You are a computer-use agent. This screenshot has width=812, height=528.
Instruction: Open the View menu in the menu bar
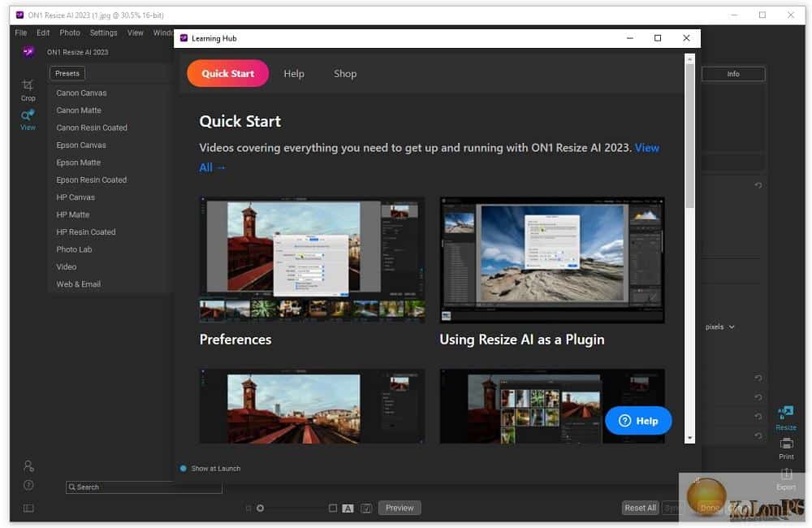pos(135,32)
